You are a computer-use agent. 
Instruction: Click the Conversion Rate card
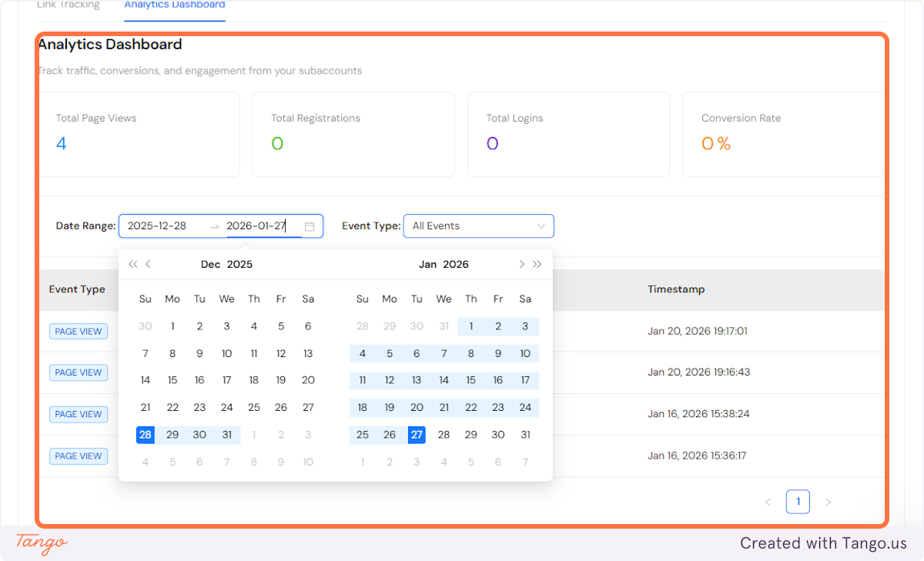783,135
